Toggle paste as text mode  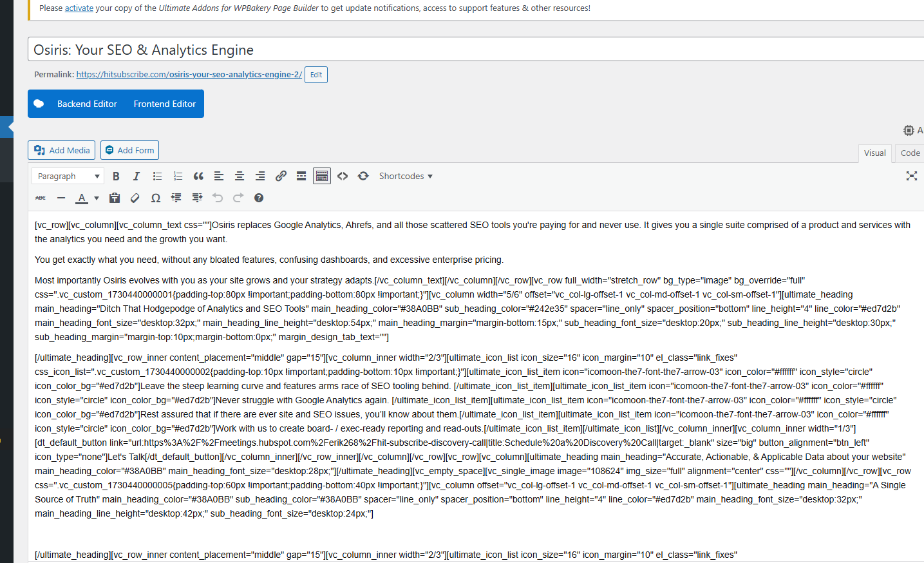(x=115, y=198)
